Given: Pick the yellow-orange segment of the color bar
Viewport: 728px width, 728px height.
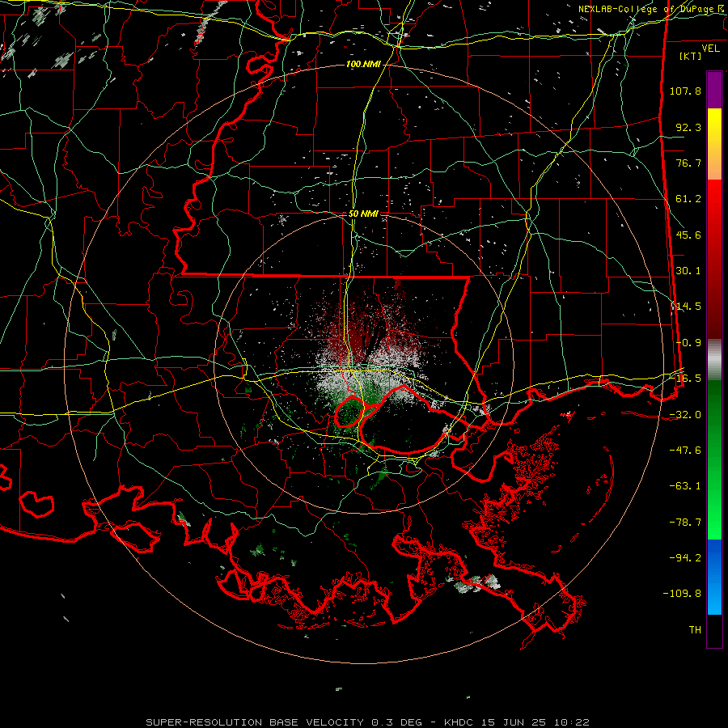Looking at the screenshot, I should [714, 144].
